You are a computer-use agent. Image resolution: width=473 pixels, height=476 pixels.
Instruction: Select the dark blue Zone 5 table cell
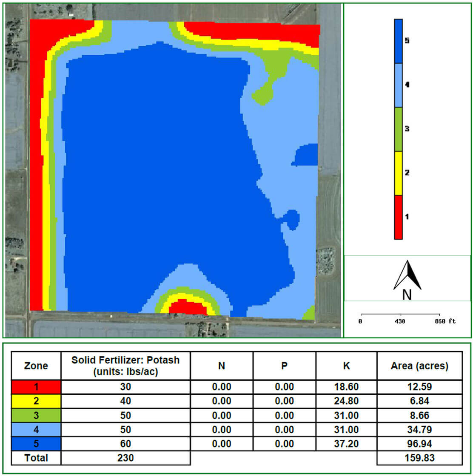pos(36,444)
